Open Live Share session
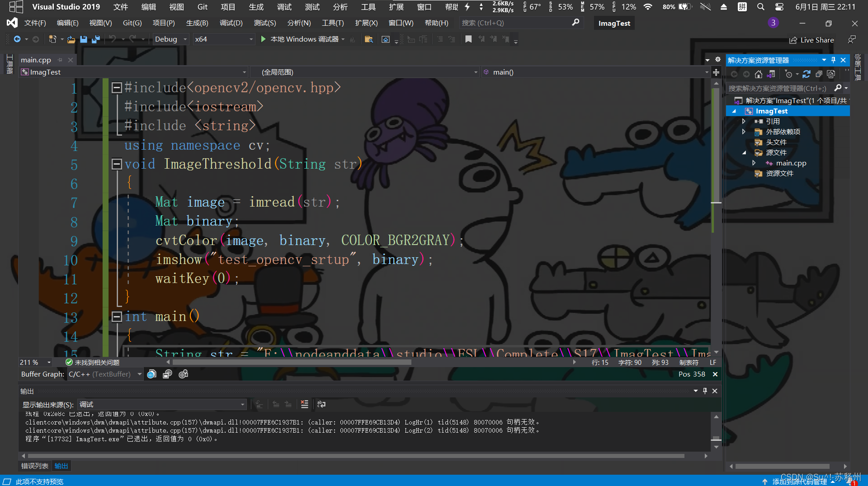The height and width of the screenshot is (486, 868). (x=811, y=40)
